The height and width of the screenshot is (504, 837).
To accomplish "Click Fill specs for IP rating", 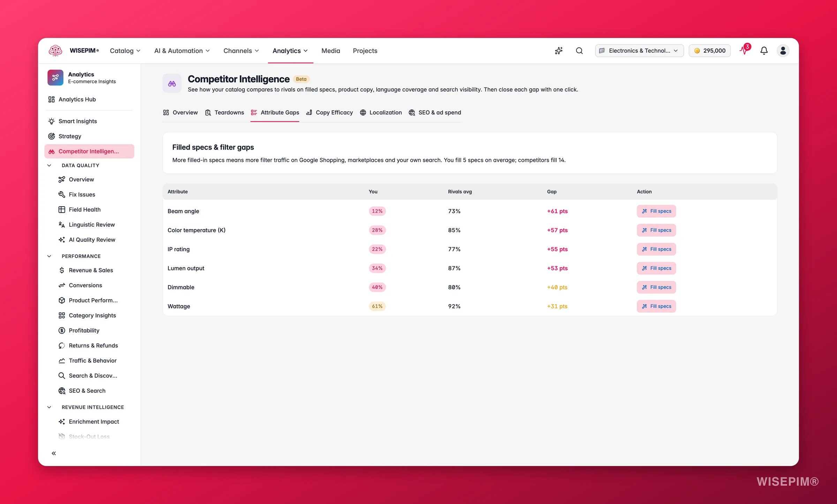I will tap(656, 249).
